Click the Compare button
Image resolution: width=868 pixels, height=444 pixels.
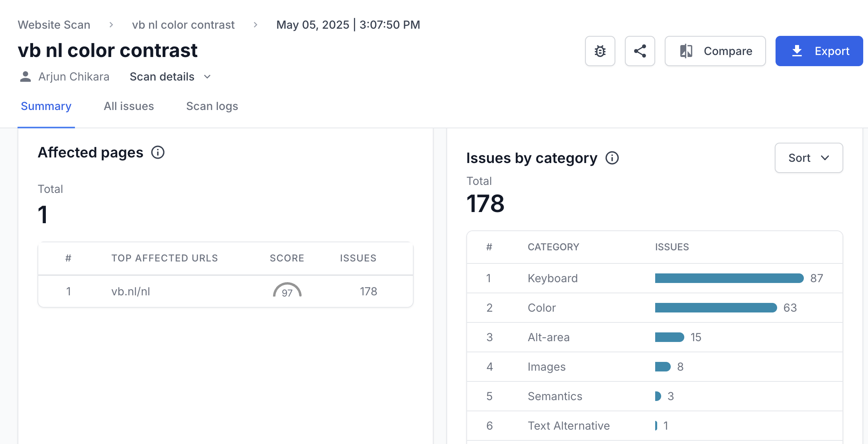point(715,51)
